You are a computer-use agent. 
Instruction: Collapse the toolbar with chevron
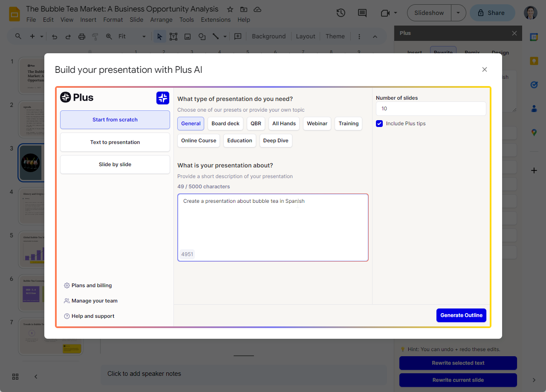[375, 37]
